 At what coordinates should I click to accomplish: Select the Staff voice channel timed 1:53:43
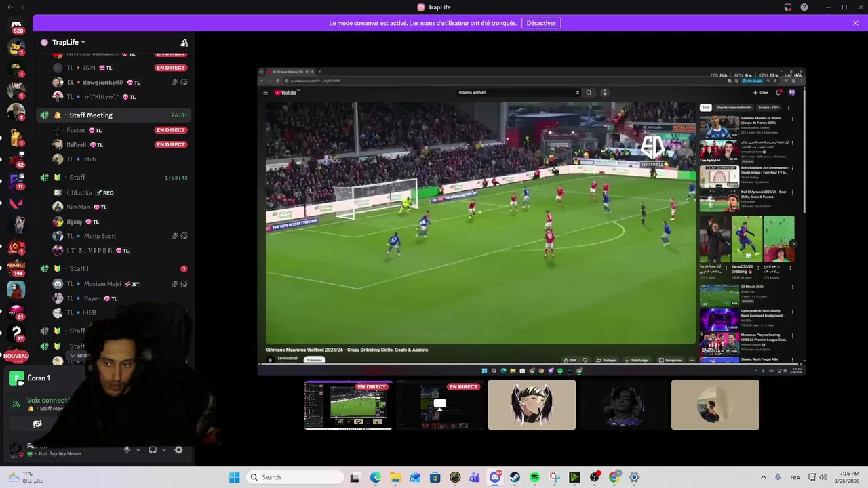(x=114, y=178)
